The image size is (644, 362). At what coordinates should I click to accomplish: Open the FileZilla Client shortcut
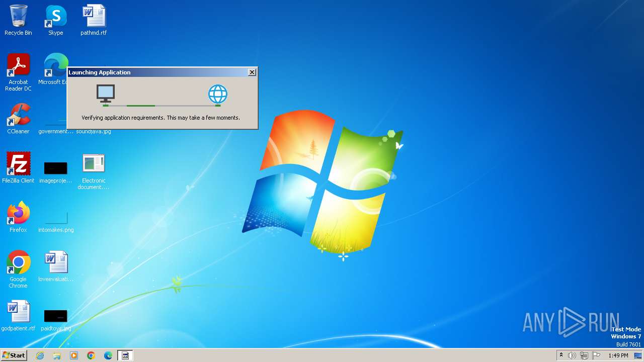18,167
